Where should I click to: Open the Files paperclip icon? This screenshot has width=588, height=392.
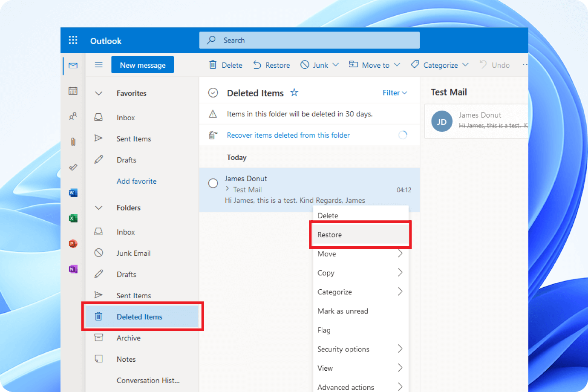point(73,141)
